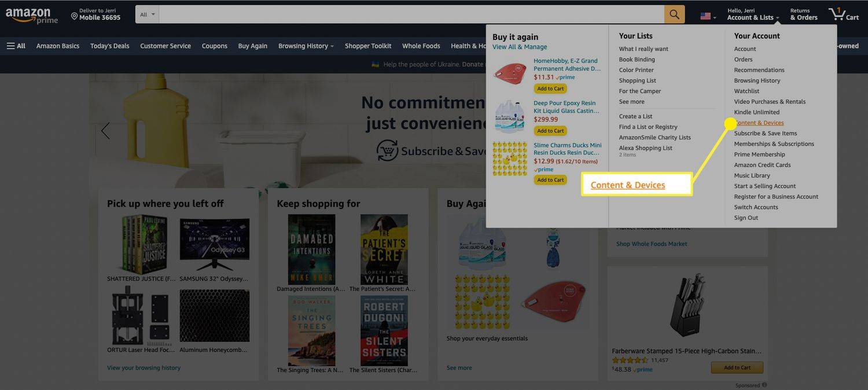This screenshot has width=868, height=390.
Task: Add Deep Pour Epoxy Resin to cart
Action: tap(550, 131)
